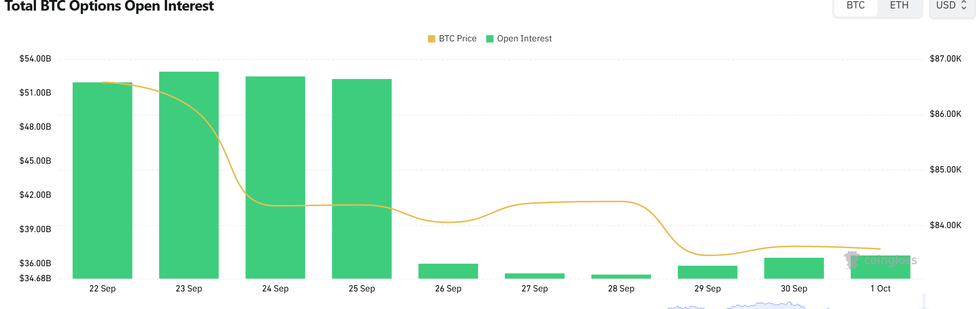Select the 25 Sep green bar
Image resolution: width=980 pixels, height=309 pixels.
pos(361,179)
